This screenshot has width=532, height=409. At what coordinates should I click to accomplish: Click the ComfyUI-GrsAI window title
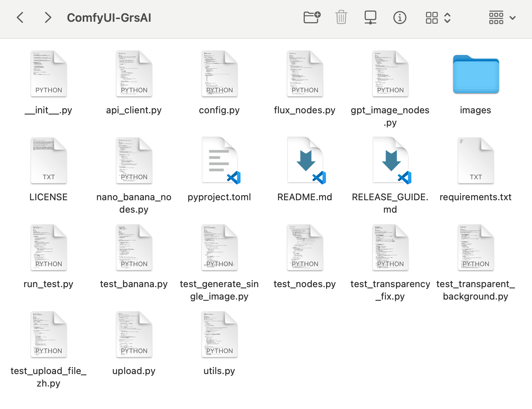pyautogui.click(x=109, y=18)
